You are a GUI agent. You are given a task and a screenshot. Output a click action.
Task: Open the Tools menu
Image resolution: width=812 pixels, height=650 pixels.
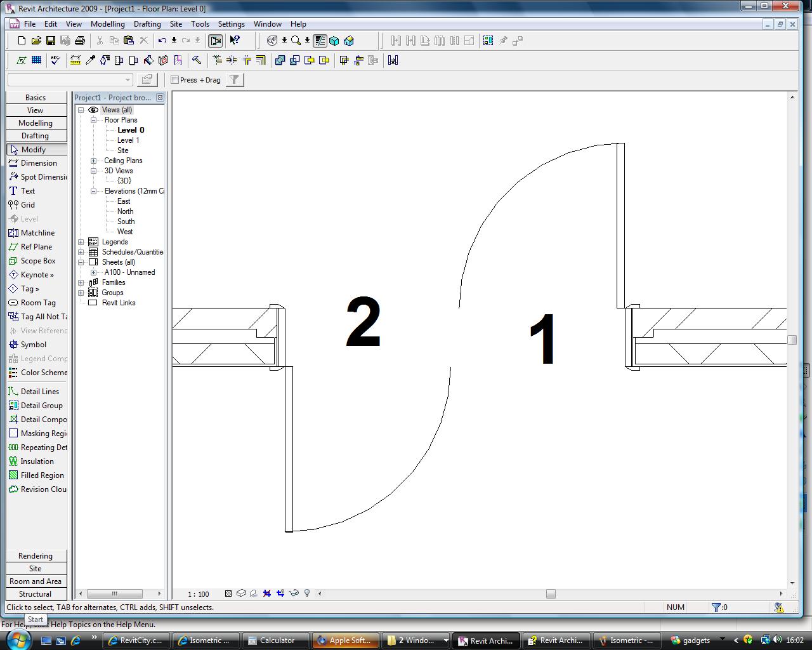click(x=200, y=24)
